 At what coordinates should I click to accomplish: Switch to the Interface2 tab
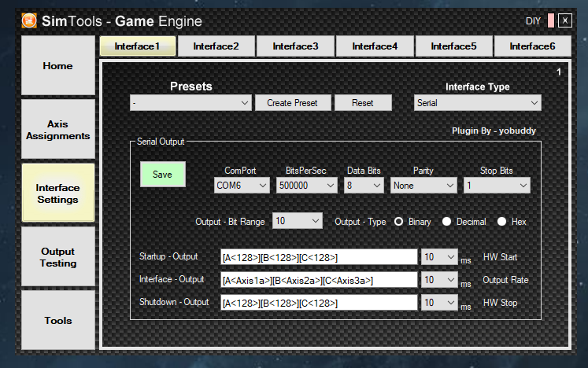coord(216,46)
